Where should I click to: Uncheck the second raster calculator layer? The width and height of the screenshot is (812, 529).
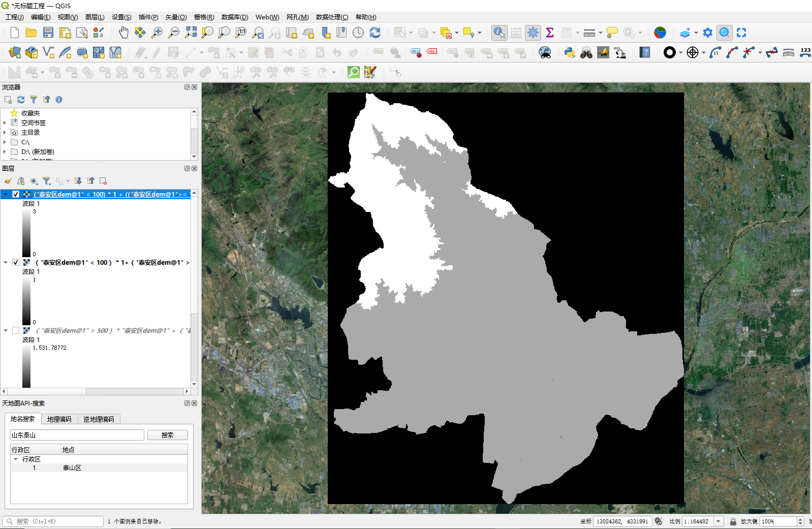(16, 262)
